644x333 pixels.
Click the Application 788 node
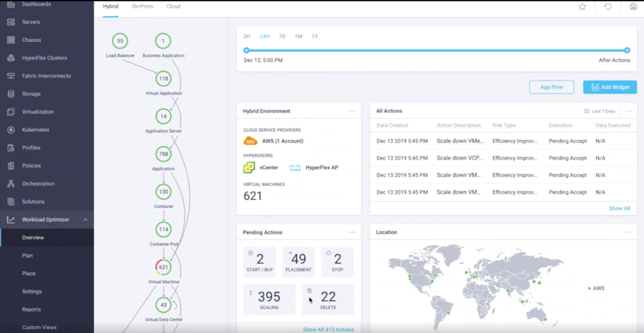[163, 154]
